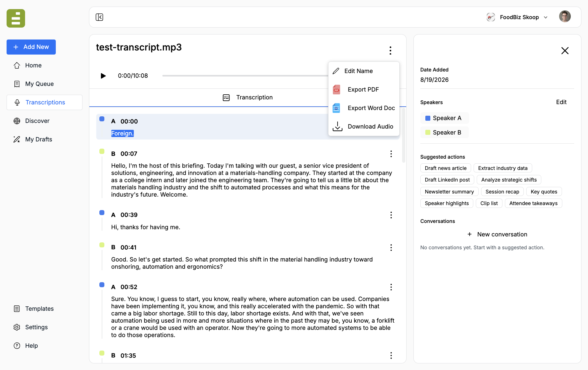This screenshot has height=370, width=588.
Task: Switch to the Transcription tab
Action: [x=248, y=98]
